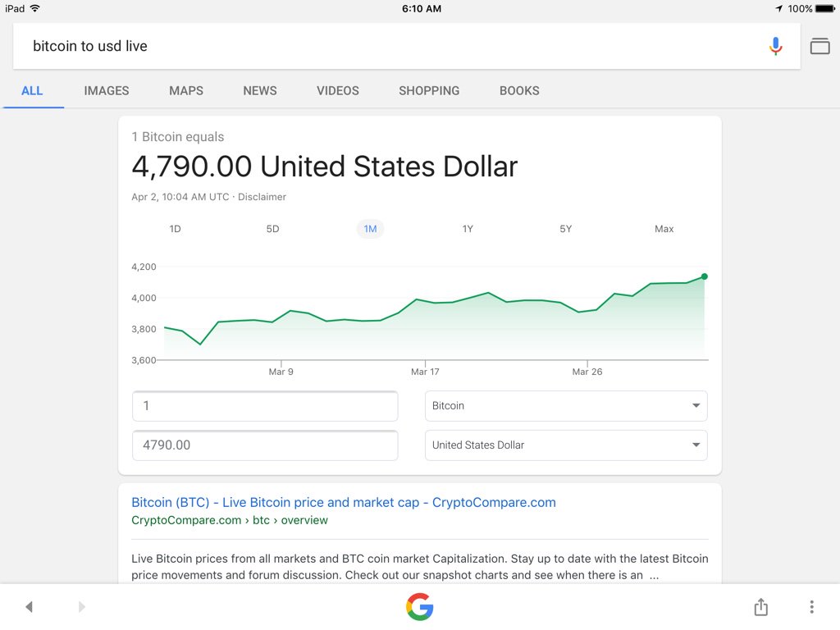The width and height of the screenshot is (840, 630).
Task: Click the Mar 9 axis label
Action: tap(281, 372)
